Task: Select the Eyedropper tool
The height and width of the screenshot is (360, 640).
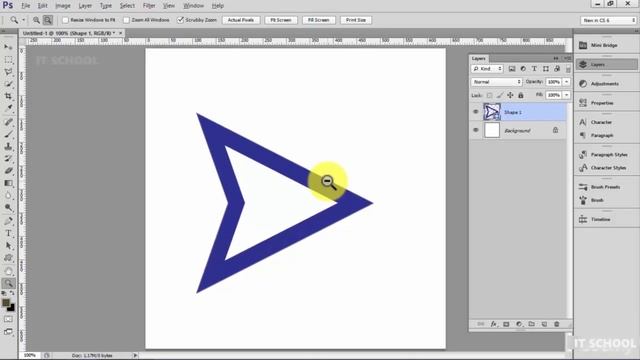Action: (x=8, y=108)
